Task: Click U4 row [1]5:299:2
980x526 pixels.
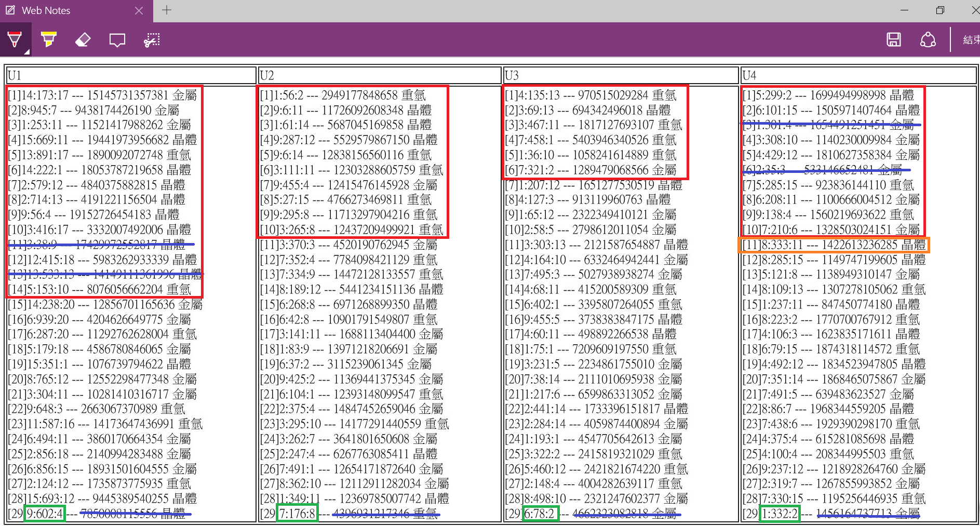Action: tap(828, 96)
